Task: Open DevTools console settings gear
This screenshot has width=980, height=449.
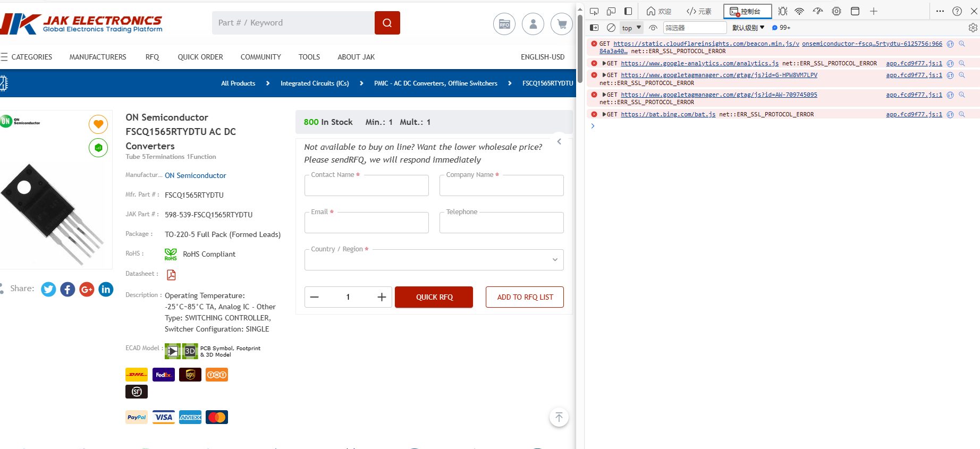Action: tap(973, 28)
